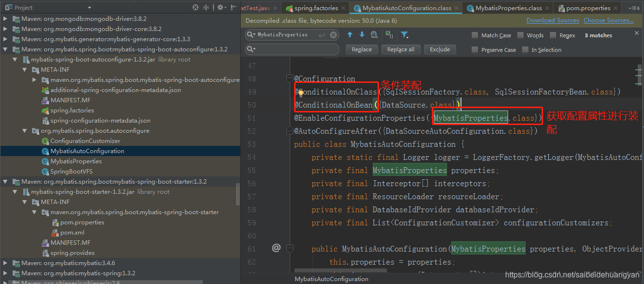Select ConfigurationCustomizer in project tree
The height and width of the screenshot is (284, 644).
click(x=85, y=141)
